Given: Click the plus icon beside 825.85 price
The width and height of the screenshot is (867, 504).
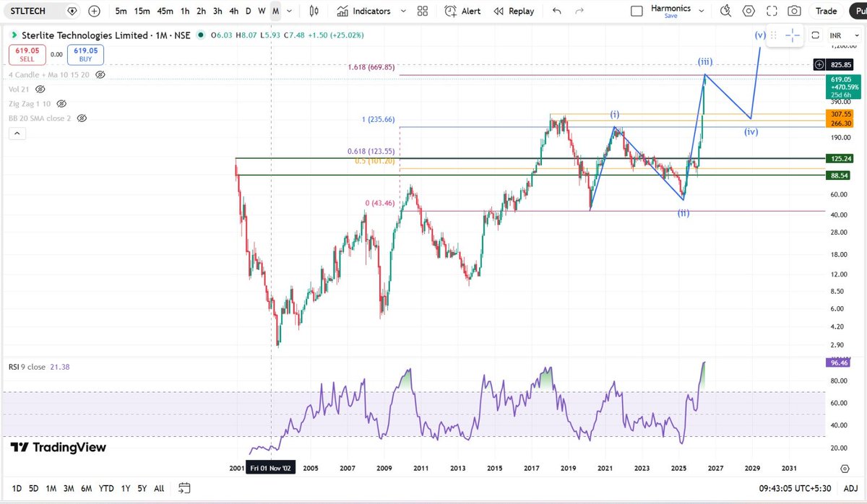Looking at the screenshot, I should tap(819, 64).
